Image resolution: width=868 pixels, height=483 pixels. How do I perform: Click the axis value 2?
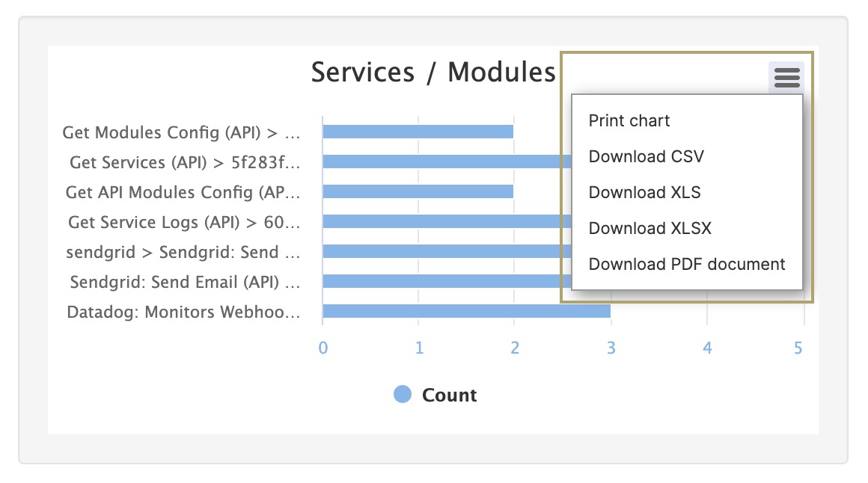click(x=515, y=348)
